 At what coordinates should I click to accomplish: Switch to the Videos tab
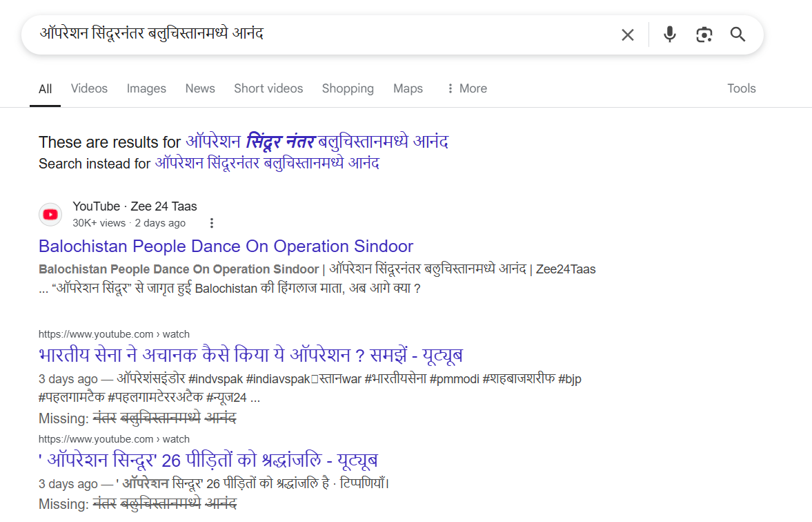tap(88, 88)
